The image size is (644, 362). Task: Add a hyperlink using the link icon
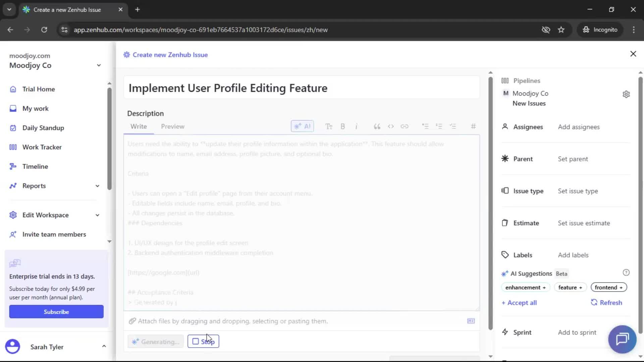point(405,126)
